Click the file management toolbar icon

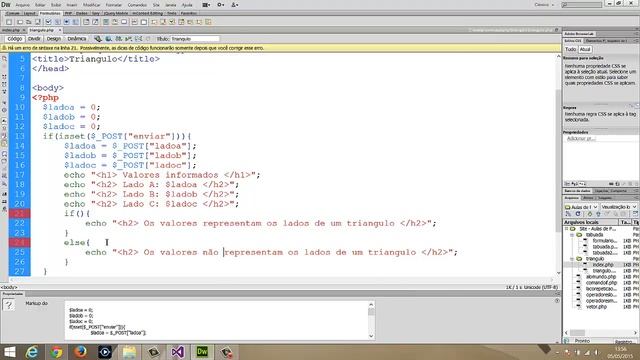coord(118,39)
